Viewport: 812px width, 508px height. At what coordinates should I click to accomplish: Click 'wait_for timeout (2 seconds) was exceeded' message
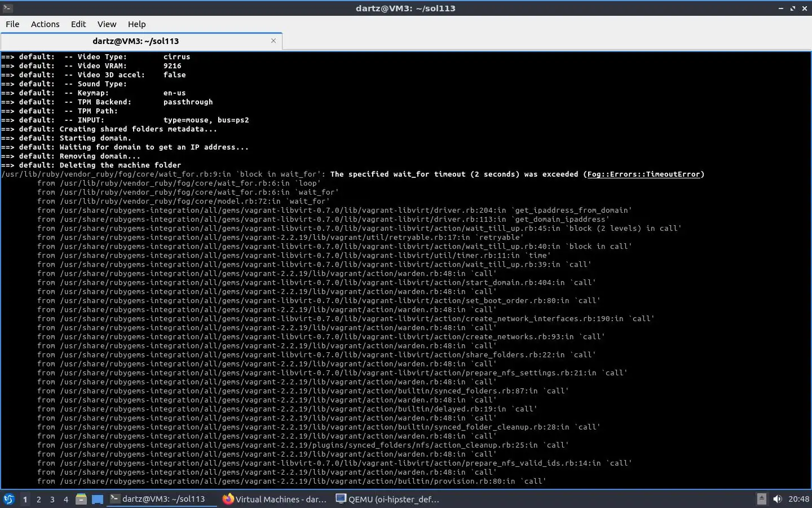(486, 174)
